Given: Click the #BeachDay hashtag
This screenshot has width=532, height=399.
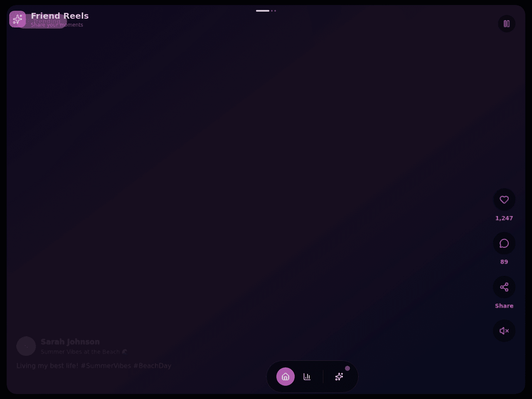Looking at the screenshot, I should point(152,366).
